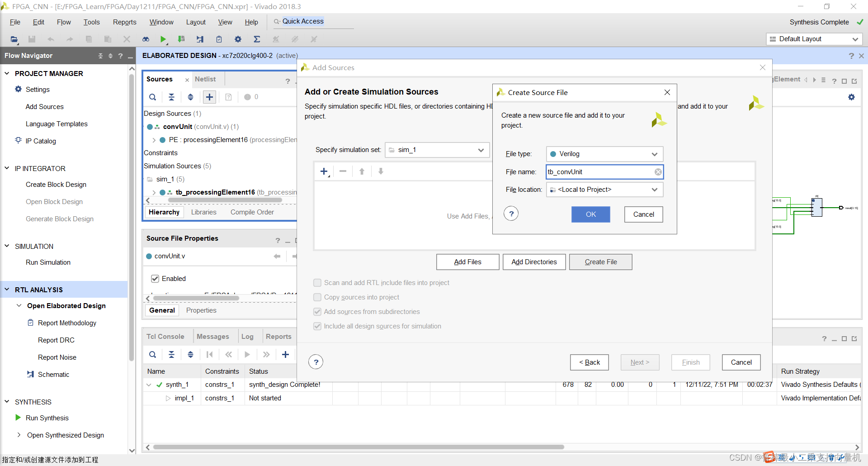Open the File location dropdown
Image resolution: width=868 pixels, height=466 pixels.
pyautogui.click(x=604, y=190)
